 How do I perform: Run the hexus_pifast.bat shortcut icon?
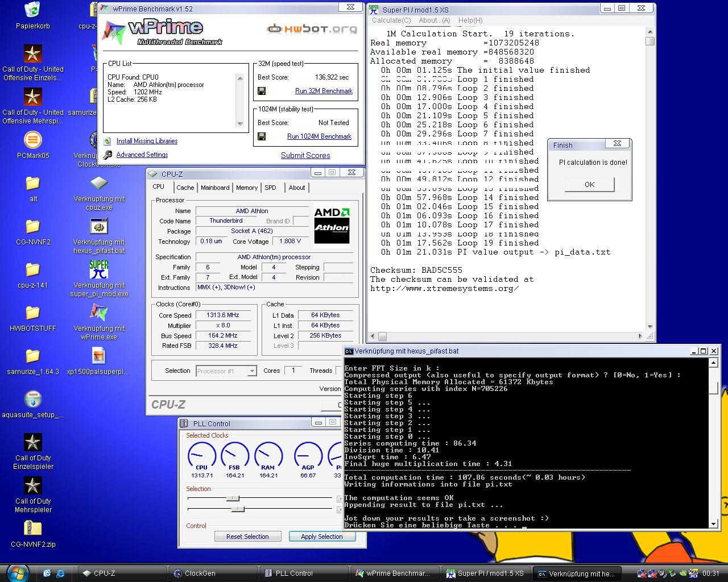pyautogui.click(x=99, y=226)
